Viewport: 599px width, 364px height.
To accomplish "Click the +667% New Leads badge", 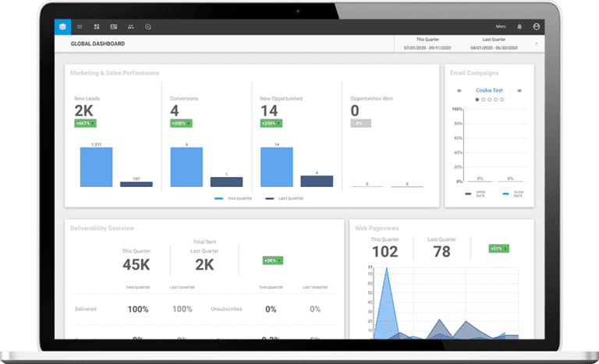I will coord(84,123).
